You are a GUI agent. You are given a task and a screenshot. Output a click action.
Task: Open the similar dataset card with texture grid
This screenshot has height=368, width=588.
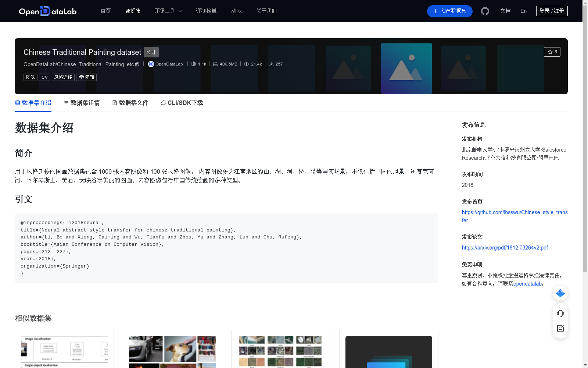pos(281,350)
